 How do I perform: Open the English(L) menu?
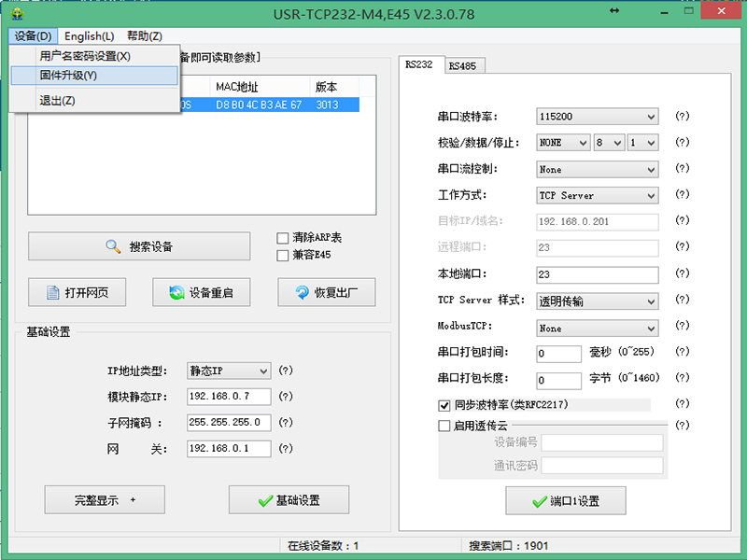pyautogui.click(x=90, y=36)
